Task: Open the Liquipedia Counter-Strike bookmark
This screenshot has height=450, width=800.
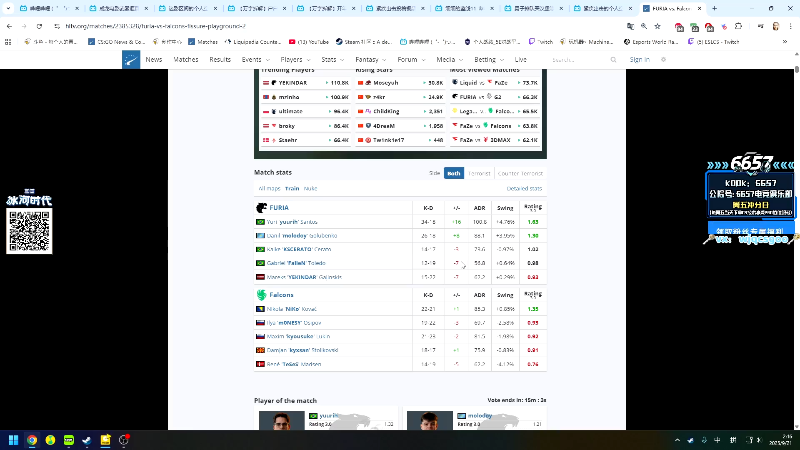Action: coord(253,42)
